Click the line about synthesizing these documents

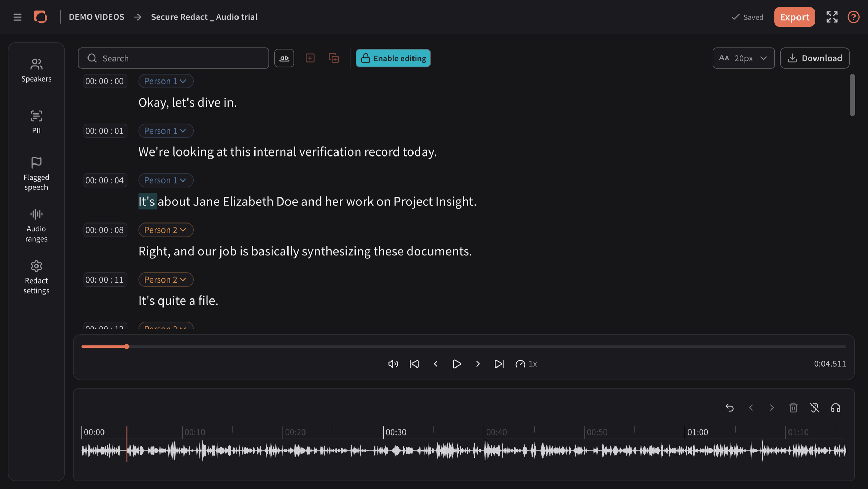tap(305, 251)
